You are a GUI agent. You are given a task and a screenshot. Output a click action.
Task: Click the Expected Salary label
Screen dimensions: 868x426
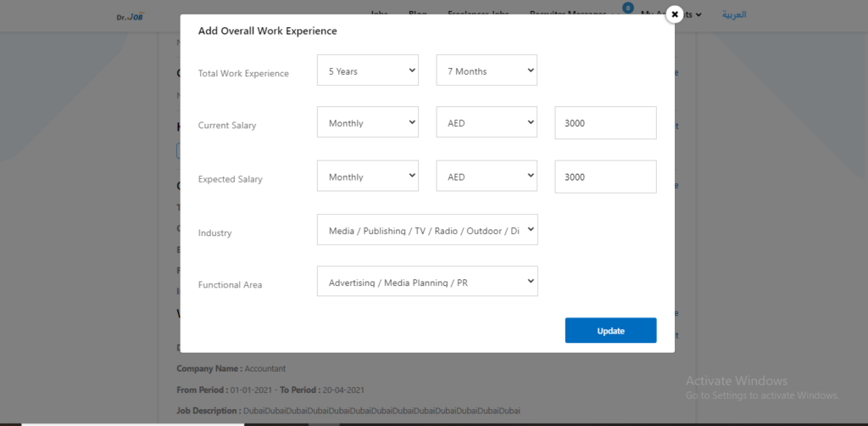231,179
